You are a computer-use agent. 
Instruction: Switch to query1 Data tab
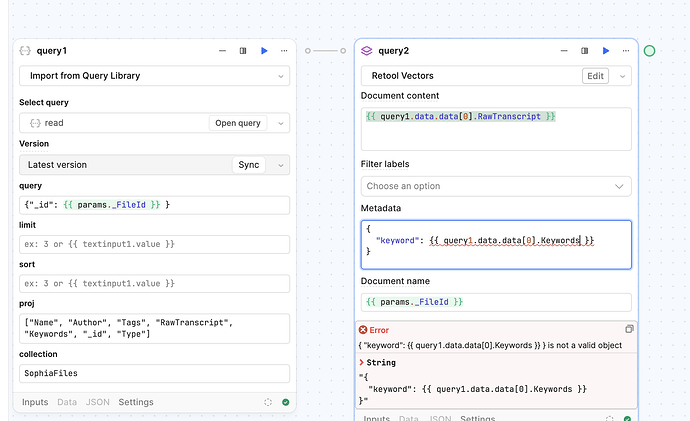[x=67, y=402]
